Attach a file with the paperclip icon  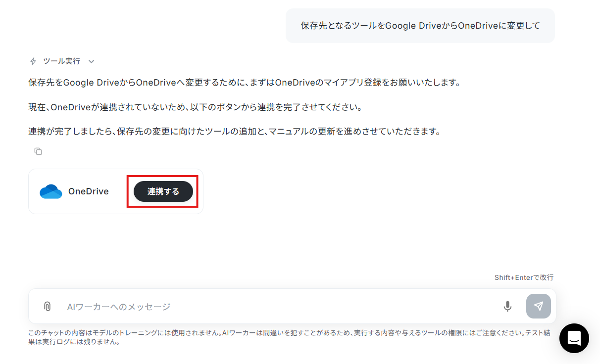click(47, 307)
